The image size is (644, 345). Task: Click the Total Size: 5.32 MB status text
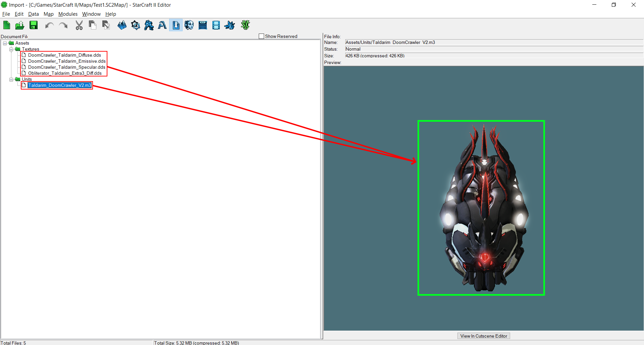point(197,343)
